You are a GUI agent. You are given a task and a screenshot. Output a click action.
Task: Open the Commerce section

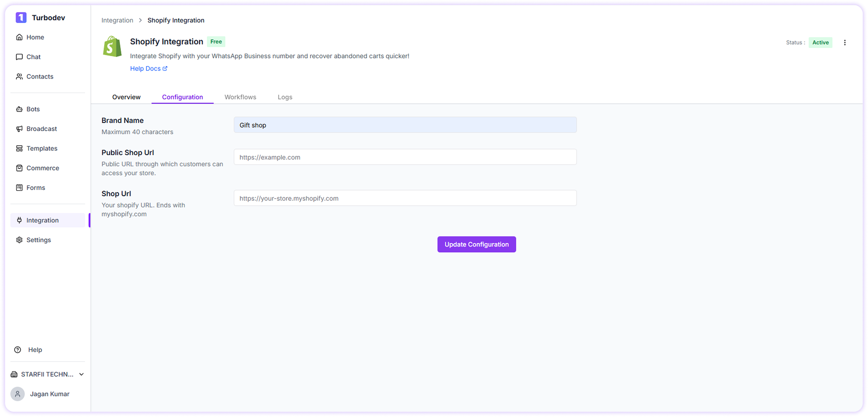42,168
